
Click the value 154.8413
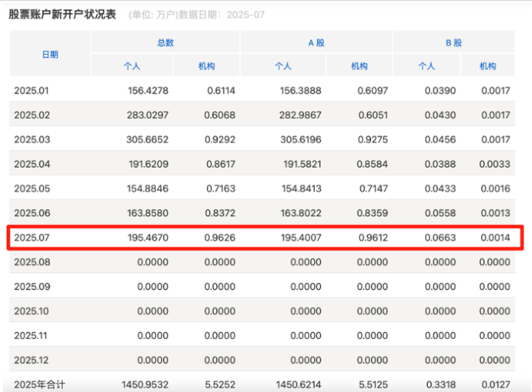[301, 188]
